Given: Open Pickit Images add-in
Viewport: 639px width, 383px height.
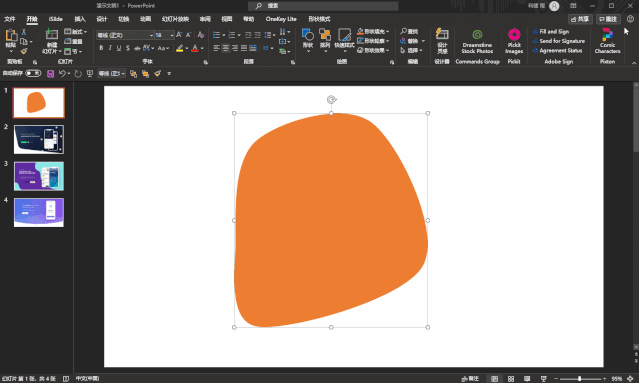Looking at the screenshot, I should point(514,41).
